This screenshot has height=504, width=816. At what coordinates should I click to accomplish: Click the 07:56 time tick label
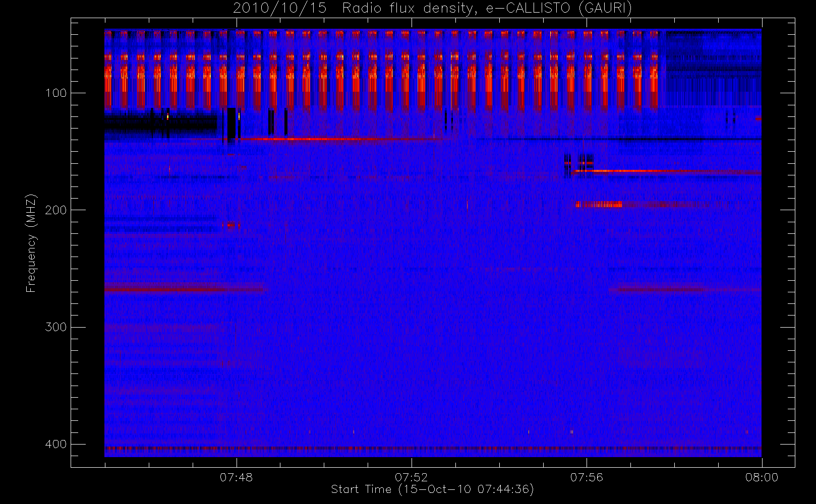587,477
